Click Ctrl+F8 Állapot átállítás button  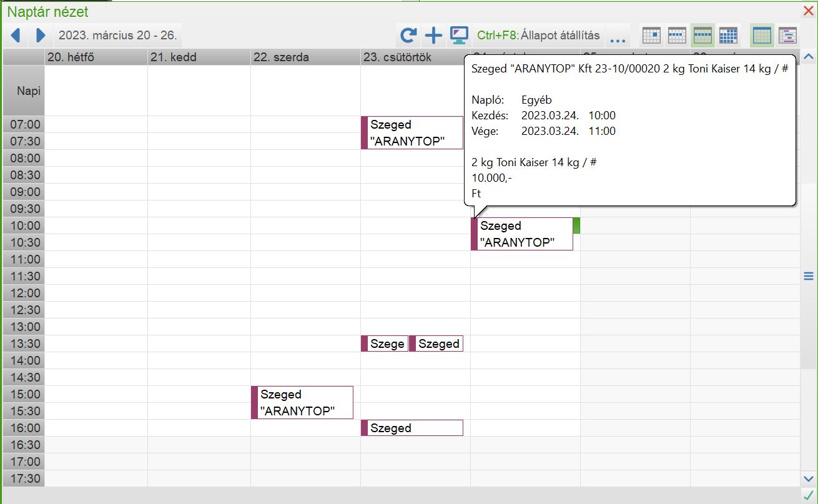pyautogui.click(x=538, y=36)
